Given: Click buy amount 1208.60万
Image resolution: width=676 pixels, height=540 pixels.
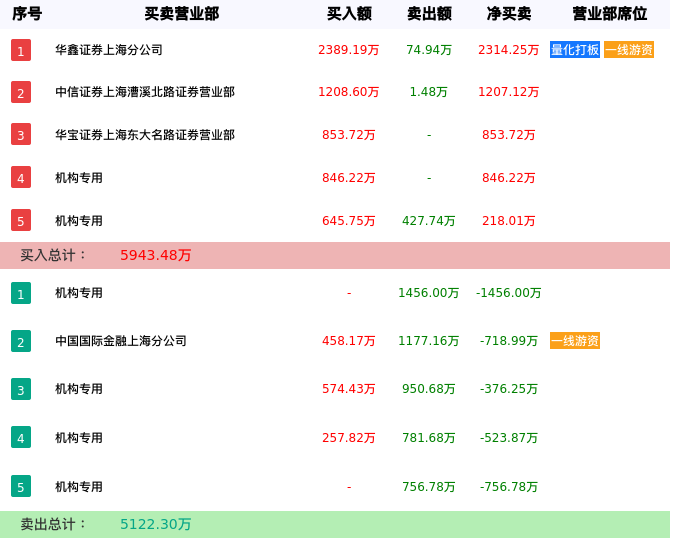Looking at the screenshot, I should [x=348, y=92].
